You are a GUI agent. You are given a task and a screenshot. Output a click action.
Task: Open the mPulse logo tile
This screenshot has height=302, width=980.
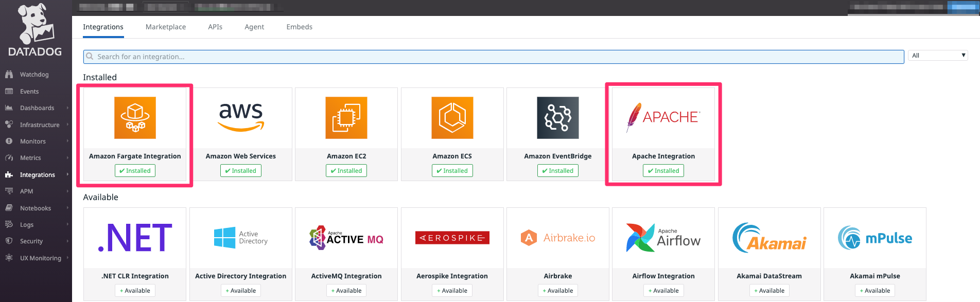point(875,238)
